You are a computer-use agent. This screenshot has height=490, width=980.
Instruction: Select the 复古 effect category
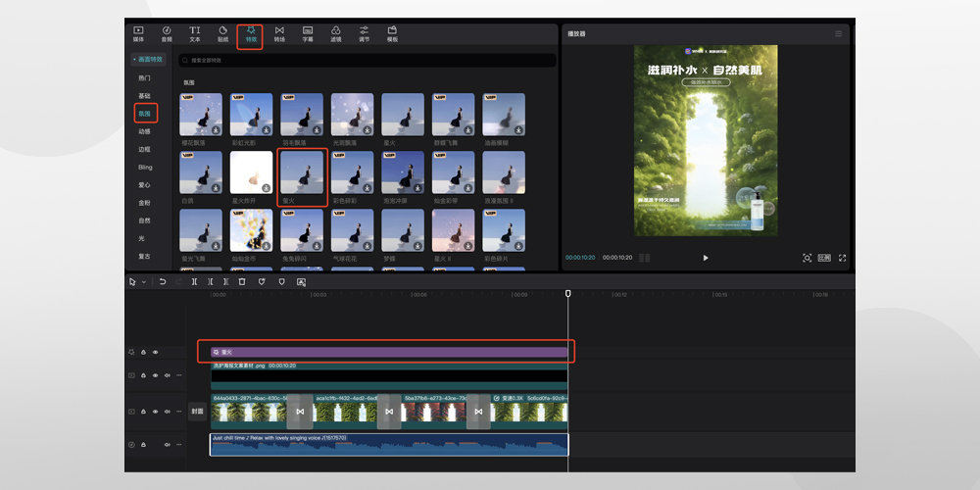coord(144,256)
